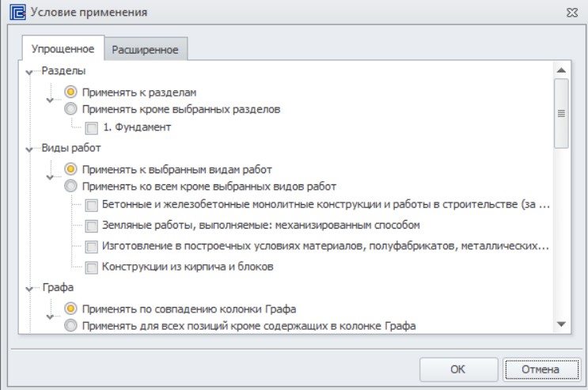The height and width of the screenshot is (390, 588).
Task: Click the scrollbar down arrow
Action: [561, 324]
